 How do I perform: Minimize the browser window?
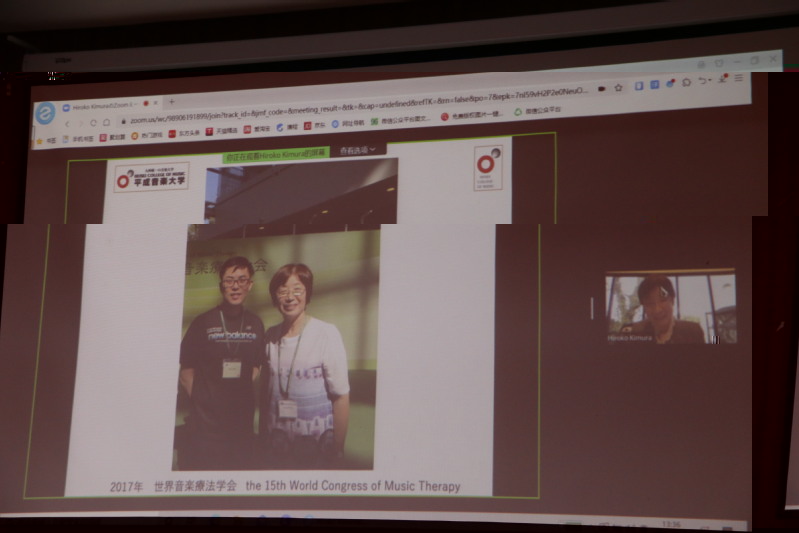click(737, 62)
